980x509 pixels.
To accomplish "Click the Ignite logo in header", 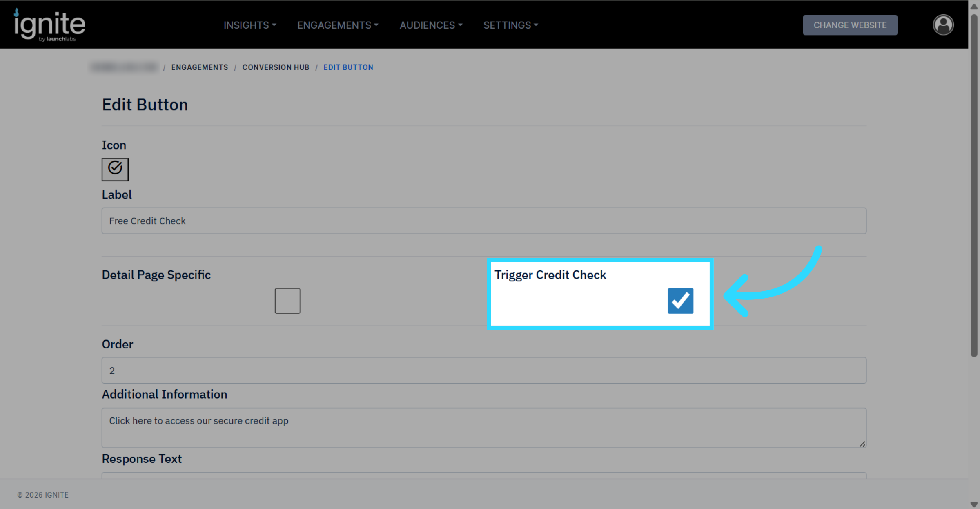I will click(x=49, y=25).
